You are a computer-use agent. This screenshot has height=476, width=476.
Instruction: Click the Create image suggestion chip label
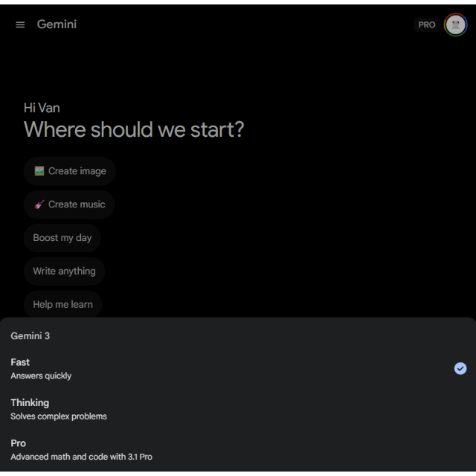click(x=77, y=171)
